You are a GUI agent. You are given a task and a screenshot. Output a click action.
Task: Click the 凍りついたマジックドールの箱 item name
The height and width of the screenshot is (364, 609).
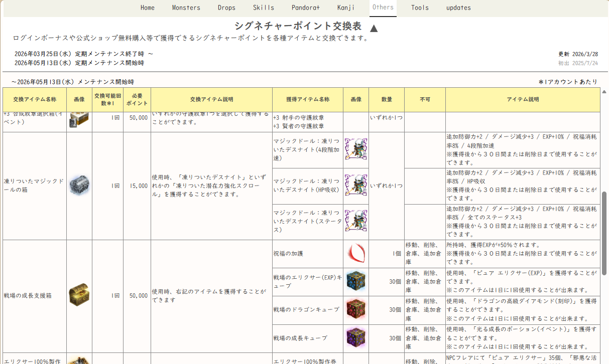[34, 186]
